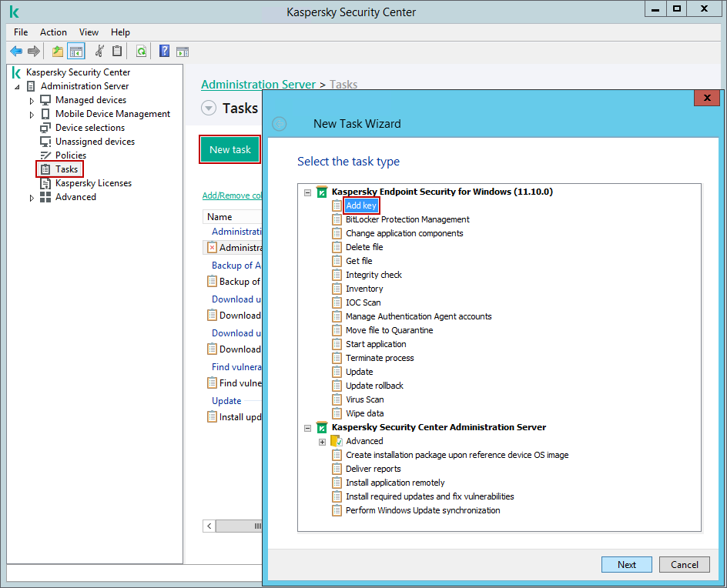Toggle the Show/Hide Console Tree toolbar button
Viewport: 727px width, 588px height.
click(x=75, y=52)
